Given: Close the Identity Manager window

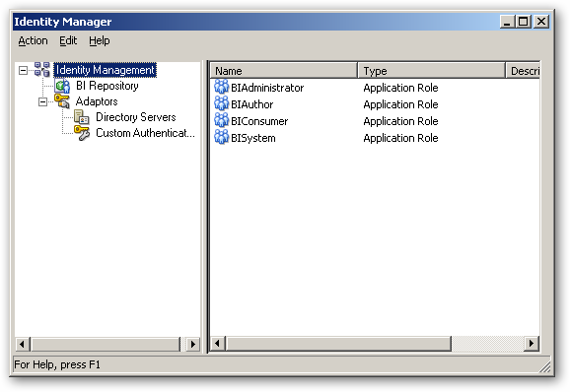Looking at the screenshot, I should 541,22.
